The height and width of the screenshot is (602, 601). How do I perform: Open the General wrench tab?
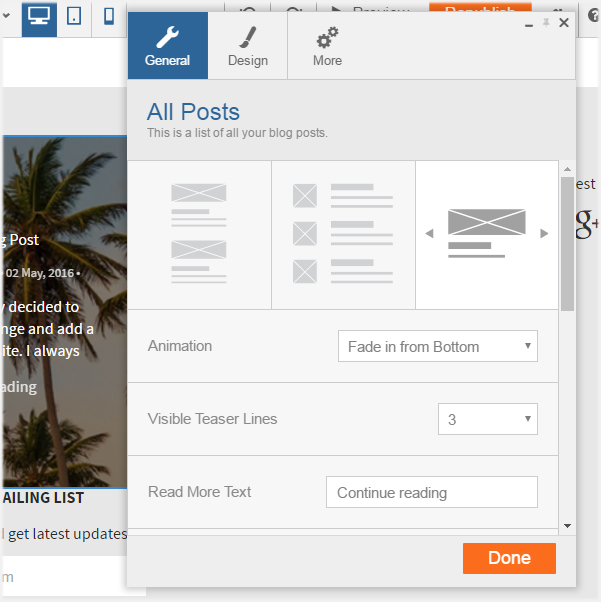(x=168, y=46)
